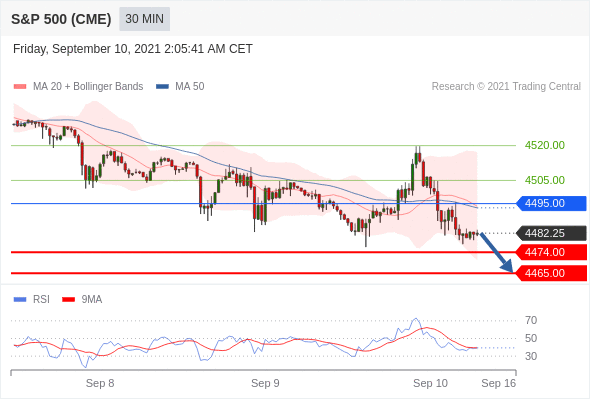Click the 4482.25 current price tag

[551, 233]
